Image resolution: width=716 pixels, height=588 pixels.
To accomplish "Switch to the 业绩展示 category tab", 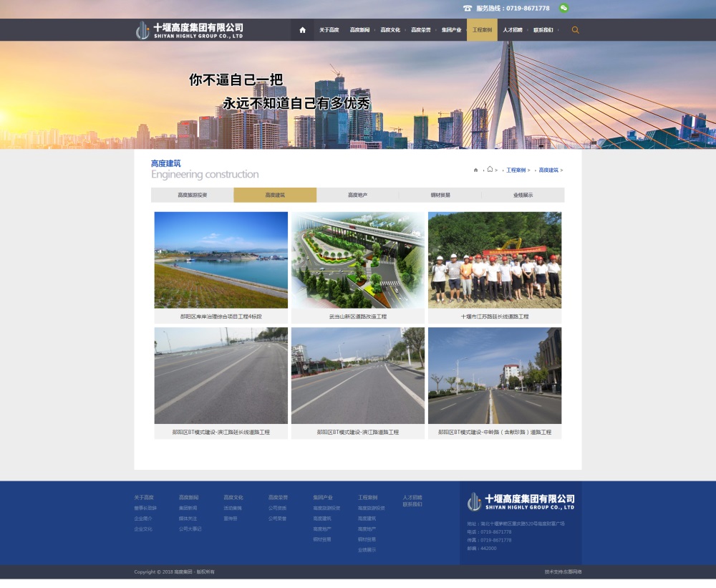I will click(x=523, y=195).
